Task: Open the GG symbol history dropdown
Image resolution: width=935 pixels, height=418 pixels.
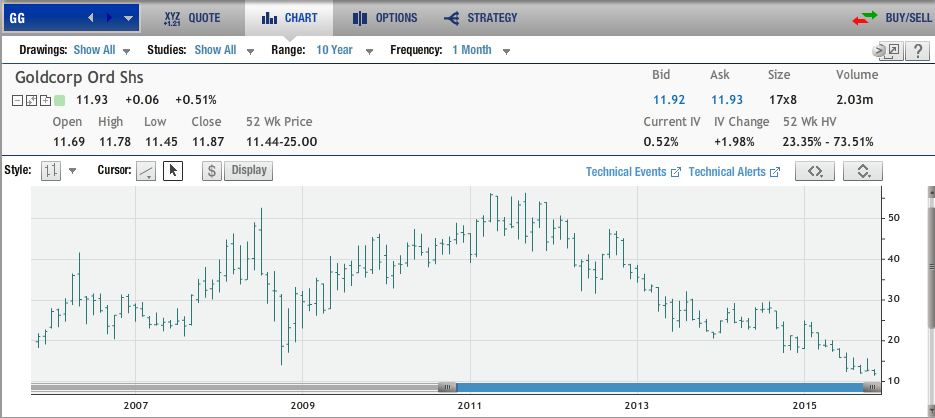Action: pos(128,18)
